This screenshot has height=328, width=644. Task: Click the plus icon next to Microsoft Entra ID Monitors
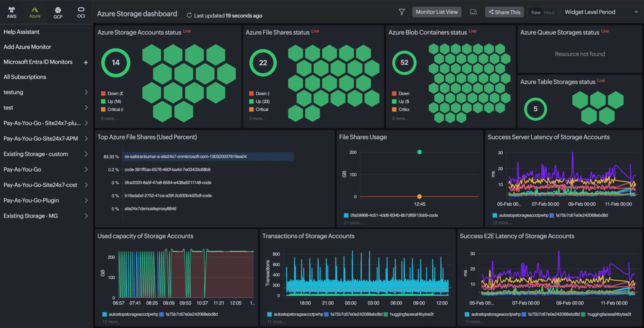[x=86, y=62]
